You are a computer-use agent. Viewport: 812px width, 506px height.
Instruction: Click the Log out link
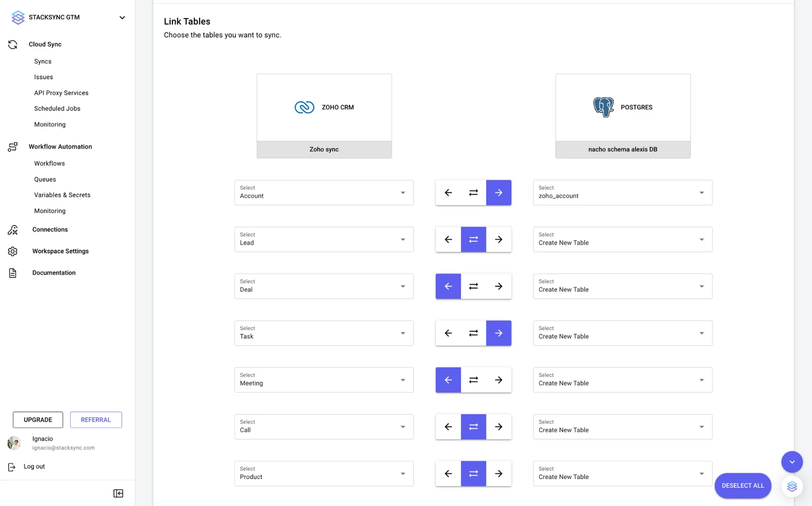(x=34, y=466)
